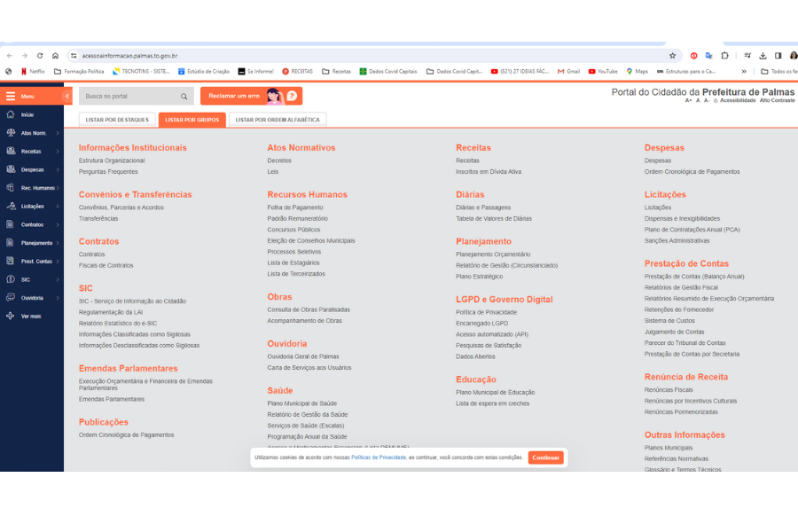Click the Despesas icon in sidebar
Image resolution: width=798 pixels, height=532 pixels.
(x=11, y=169)
